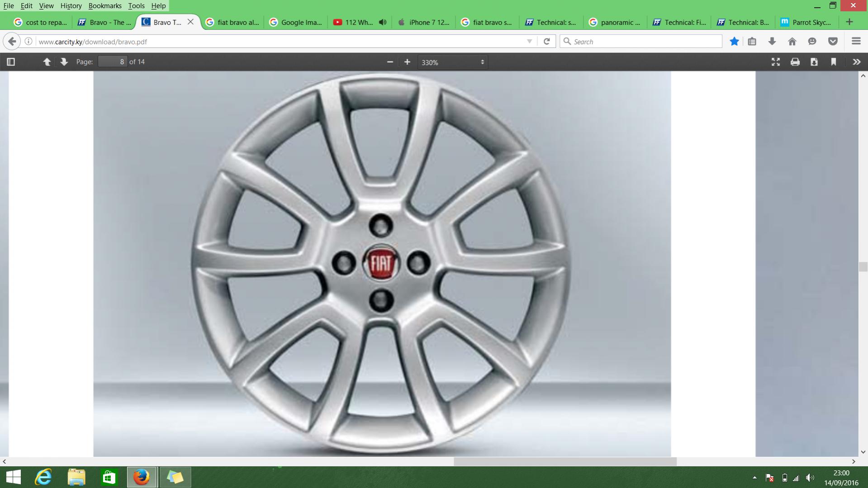Switch to 'cost to repa...' tab
The width and height of the screenshot is (868, 488).
click(x=40, y=22)
